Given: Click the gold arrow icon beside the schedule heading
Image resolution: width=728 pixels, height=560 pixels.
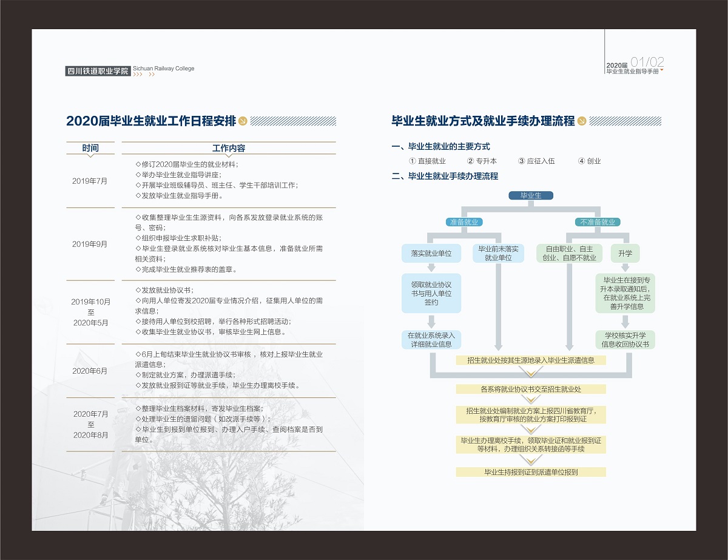Looking at the screenshot, I should 243,121.
